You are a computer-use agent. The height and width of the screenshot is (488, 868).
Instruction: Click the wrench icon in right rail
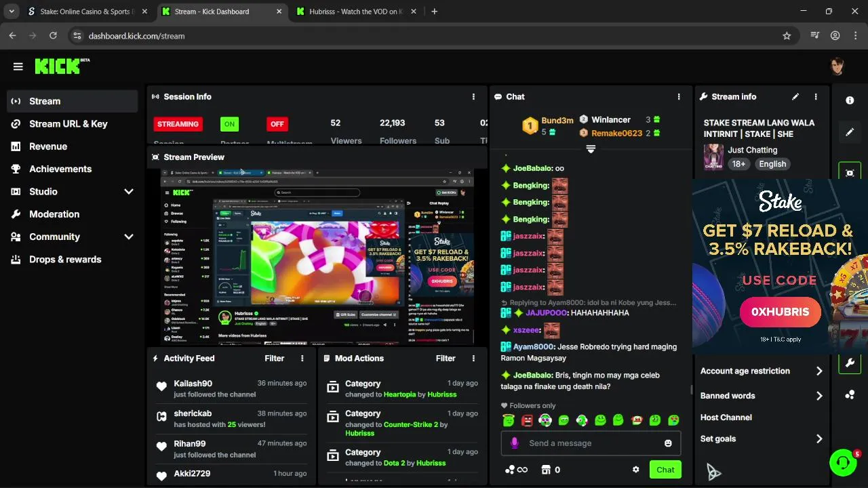[850, 363]
